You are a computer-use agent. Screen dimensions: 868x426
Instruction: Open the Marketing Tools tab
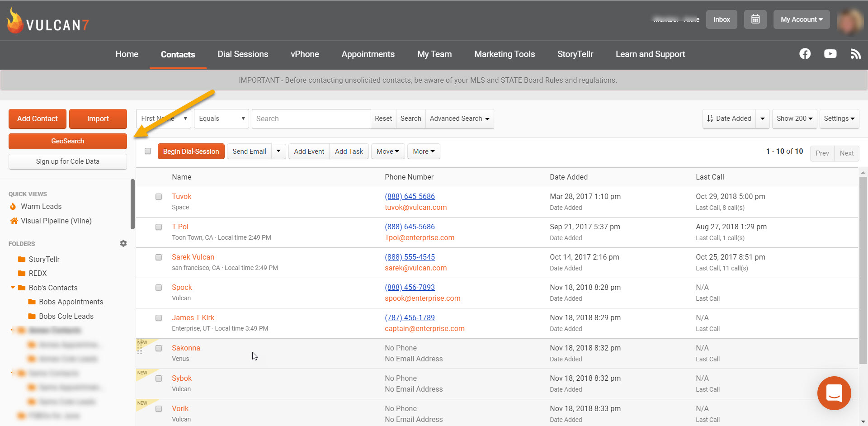point(505,54)
